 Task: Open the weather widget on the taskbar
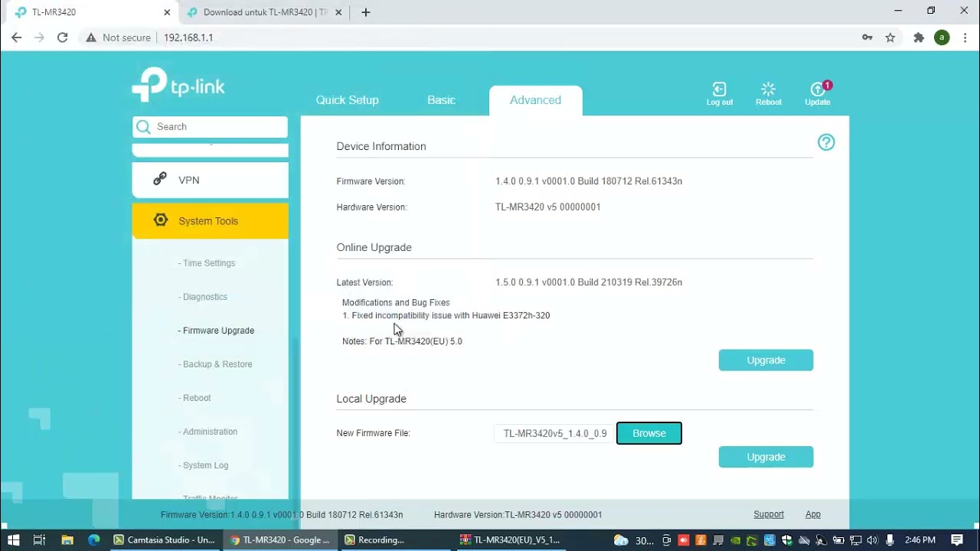click(634, 540)
